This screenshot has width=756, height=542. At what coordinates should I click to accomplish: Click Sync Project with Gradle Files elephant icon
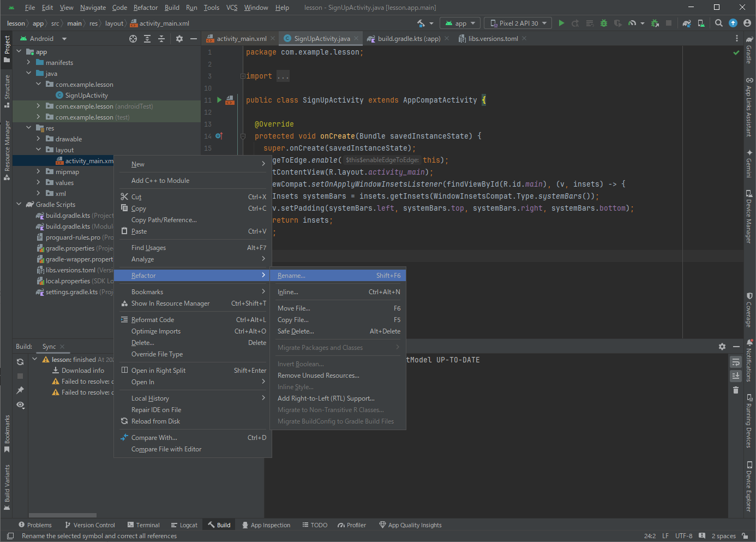[x=687, y=23]
